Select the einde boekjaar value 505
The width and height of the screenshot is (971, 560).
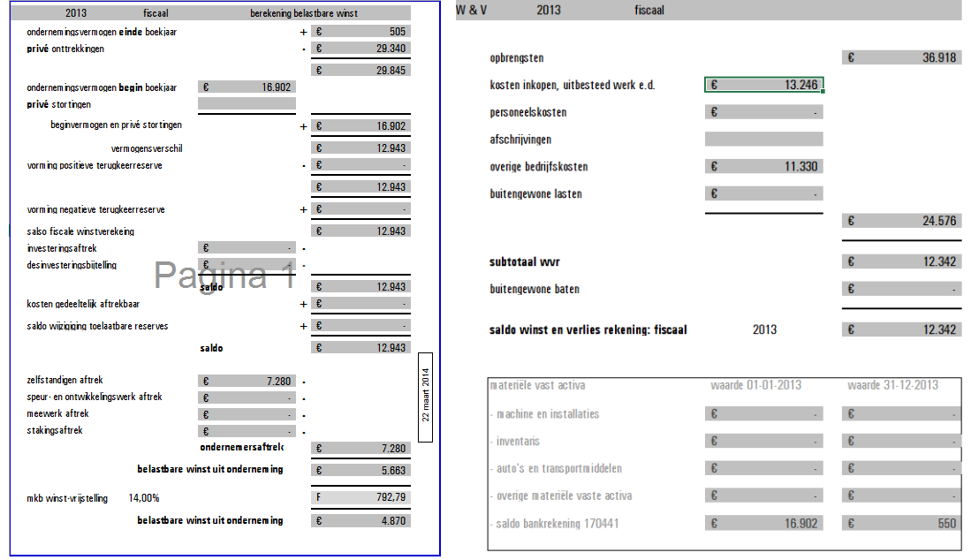(x=360, y=32)
